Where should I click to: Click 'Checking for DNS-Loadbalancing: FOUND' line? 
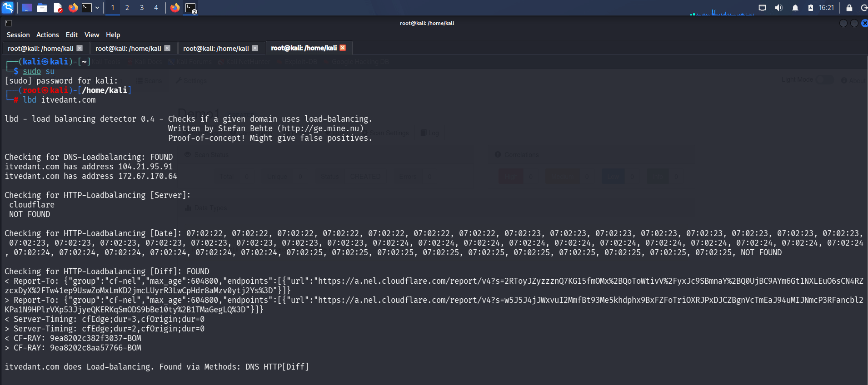tap(89, 157)
